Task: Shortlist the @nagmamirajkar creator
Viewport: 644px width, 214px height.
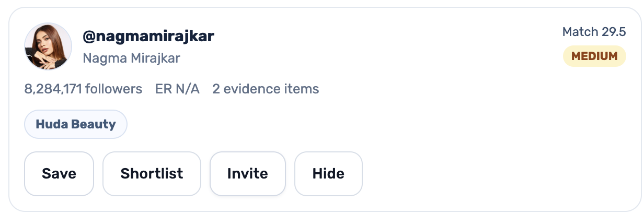Action: [x=152, y=173]
